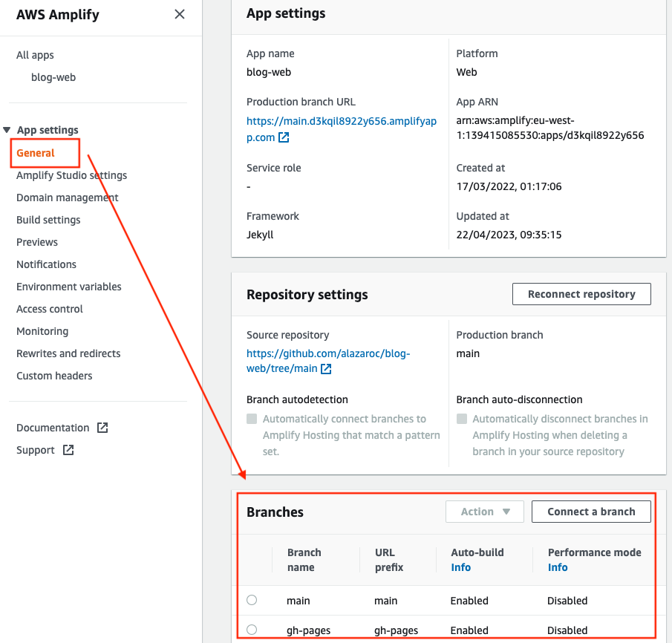This screenshot has width=672, height=643.
Task: Close the AWS Amplify sidebar
Action: coord(180,14)
